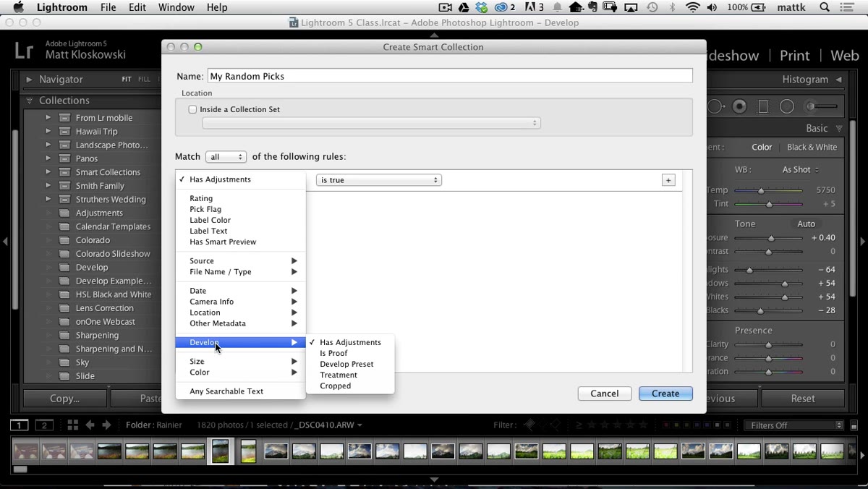Click the AirPlay display menu bar icon
The height and width of the screenshot is (489, 868).
tap(631, 7)
